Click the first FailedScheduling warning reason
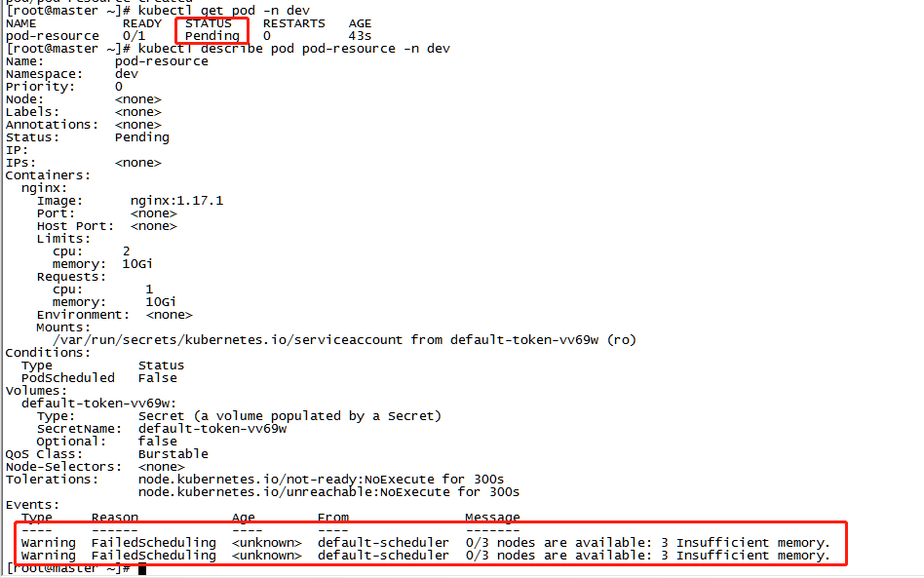The image size is (924, 578). coord(154,543)
